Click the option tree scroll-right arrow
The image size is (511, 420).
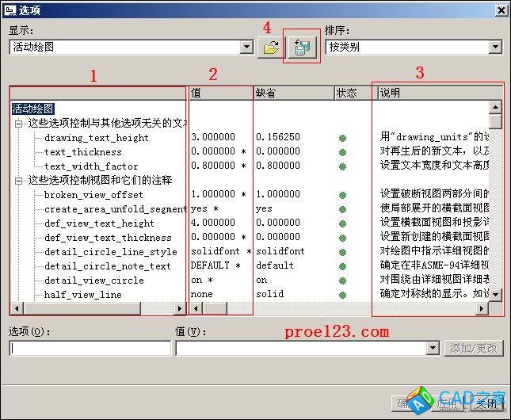[x=180, y=308]
